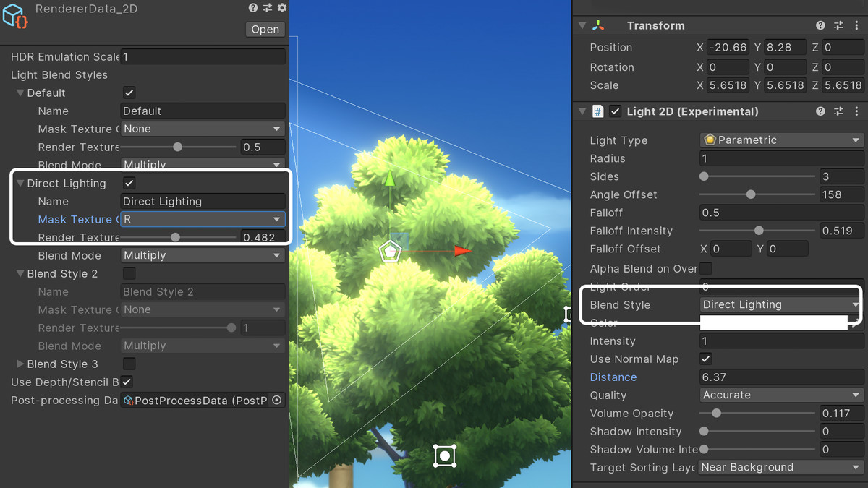Collapse the Transform component foldout
Viewport: 868px width, 488px height.
point(582,25)
